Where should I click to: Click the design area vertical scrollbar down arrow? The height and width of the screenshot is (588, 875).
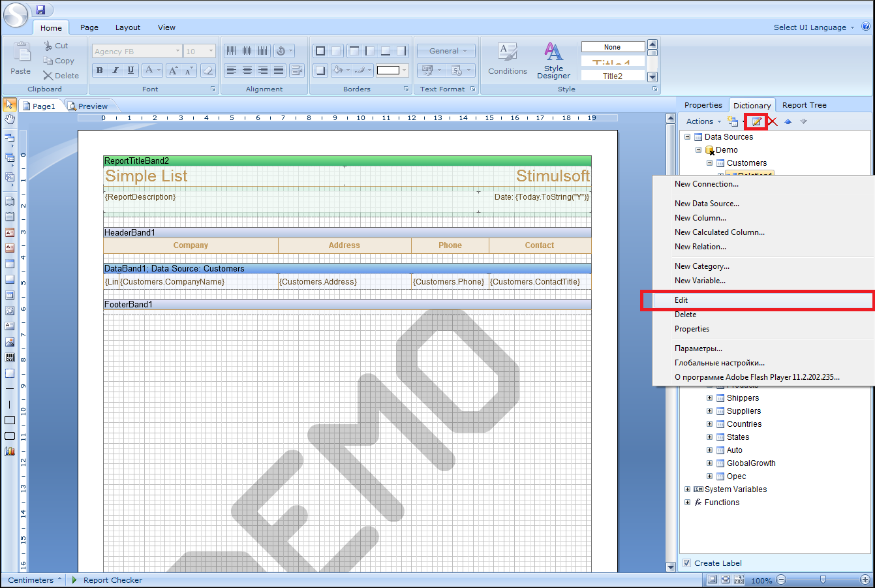pyautogui.click(x=670, y=566)
